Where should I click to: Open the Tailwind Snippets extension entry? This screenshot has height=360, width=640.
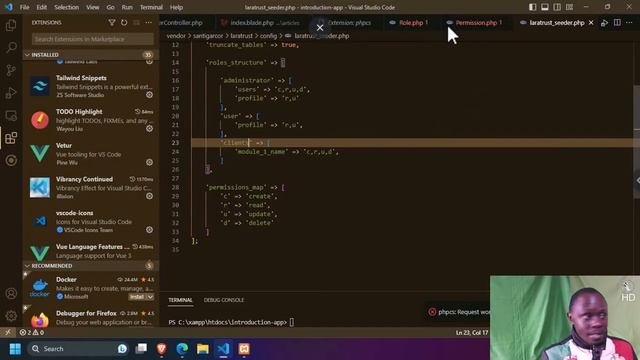tap(91, 86)
